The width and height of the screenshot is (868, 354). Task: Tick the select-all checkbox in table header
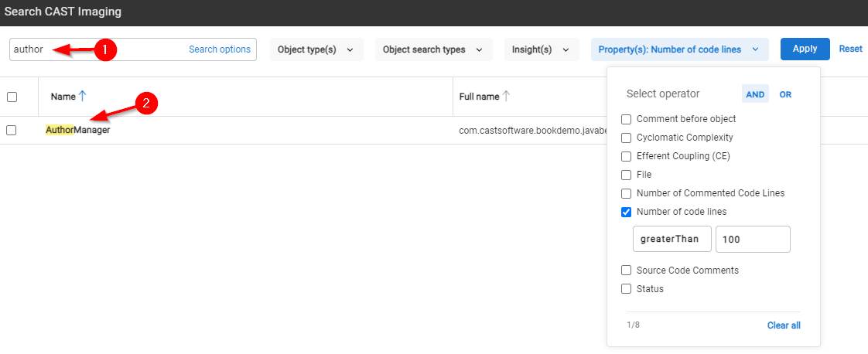click(12, 97)
